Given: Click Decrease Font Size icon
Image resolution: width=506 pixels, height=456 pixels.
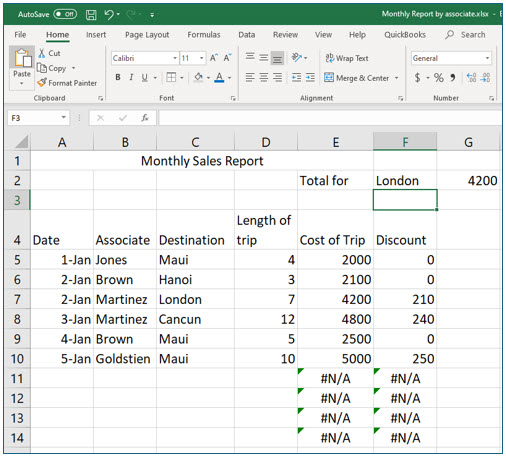Looking at the screenshot, I should [x=228, y=58].
